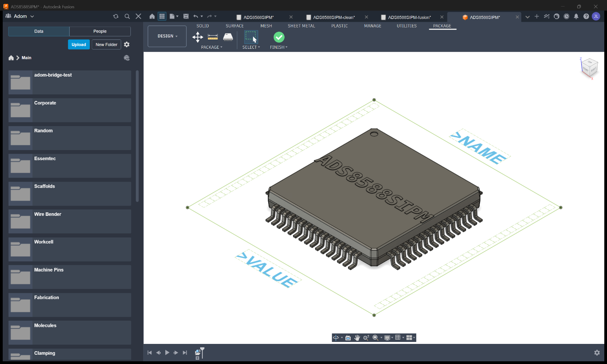This screenshot has width=607, height=364.
Task: Go to the Home tab icon
Action: click(x=152, y=16)
